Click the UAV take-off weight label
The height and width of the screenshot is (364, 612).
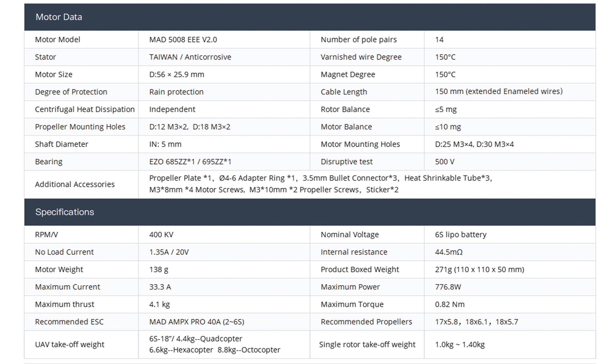[x=70, y=344]
